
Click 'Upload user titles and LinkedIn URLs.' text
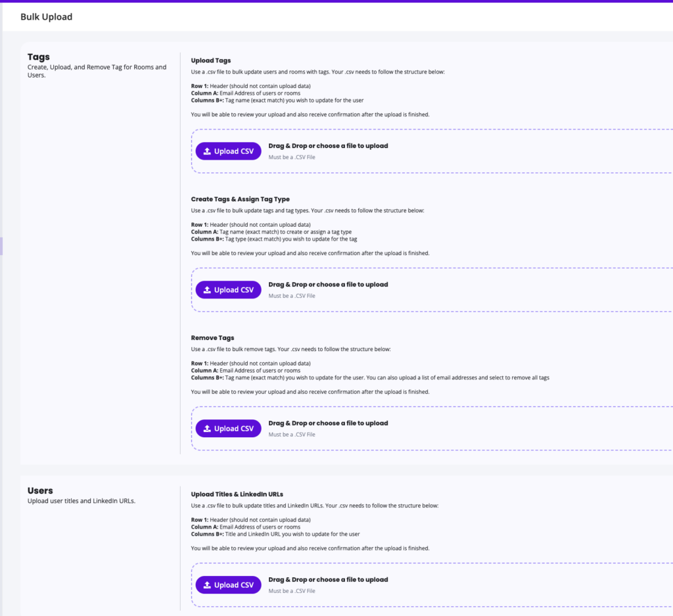[x=81, y=501]
